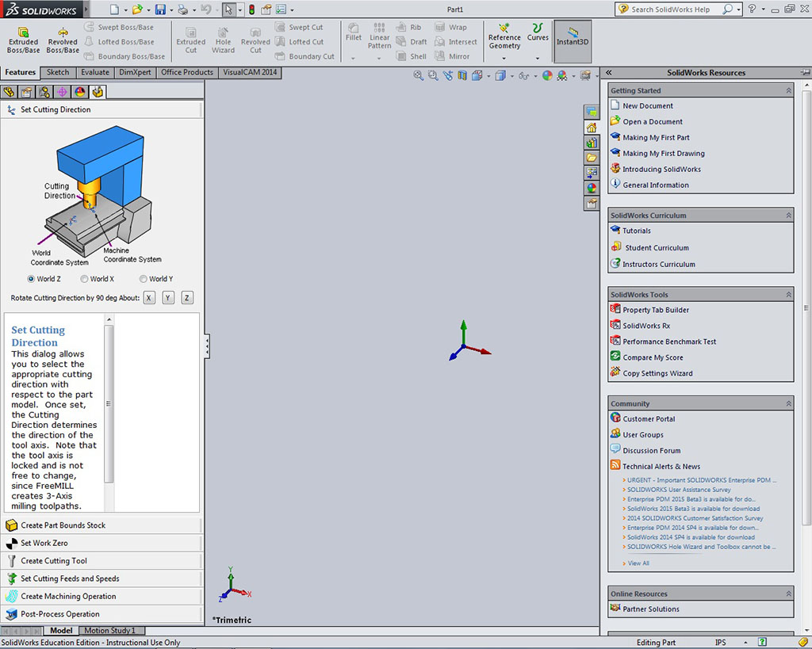Viewport: 812px width, 649px height.
Task: Open the VisualCAM 2014 tab
Action: [250, 72]
